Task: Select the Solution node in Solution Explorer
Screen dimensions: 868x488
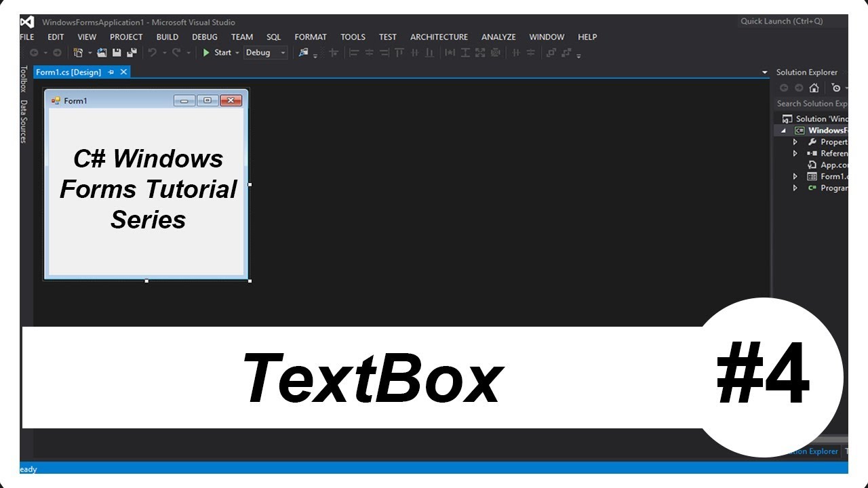Action: pyautogui.click(x=814, y=119)
